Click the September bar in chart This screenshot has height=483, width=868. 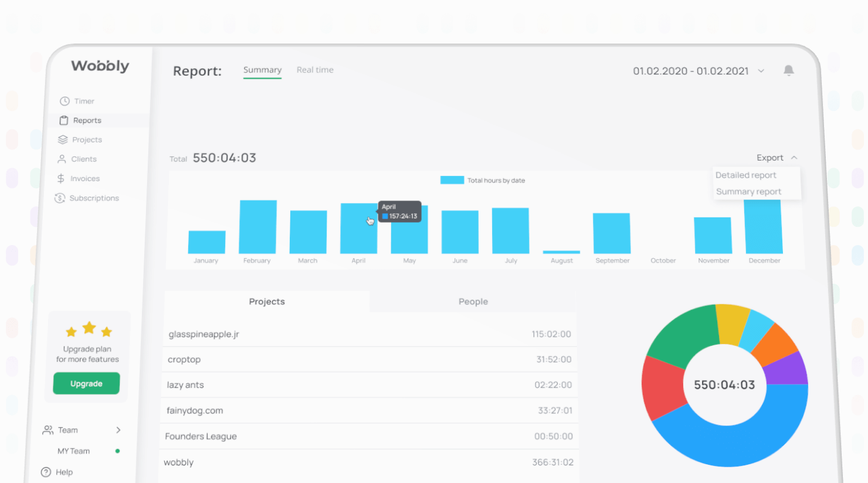(612, 233)
